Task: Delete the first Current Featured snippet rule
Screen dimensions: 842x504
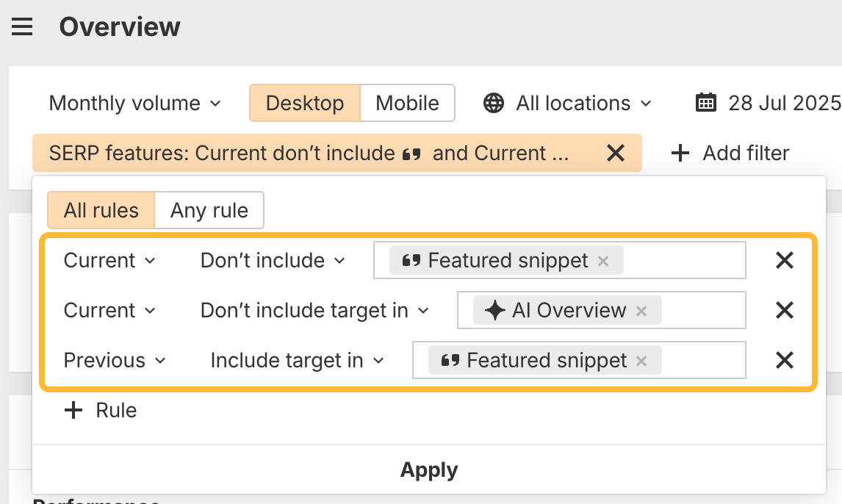Action: click(785, 260)
